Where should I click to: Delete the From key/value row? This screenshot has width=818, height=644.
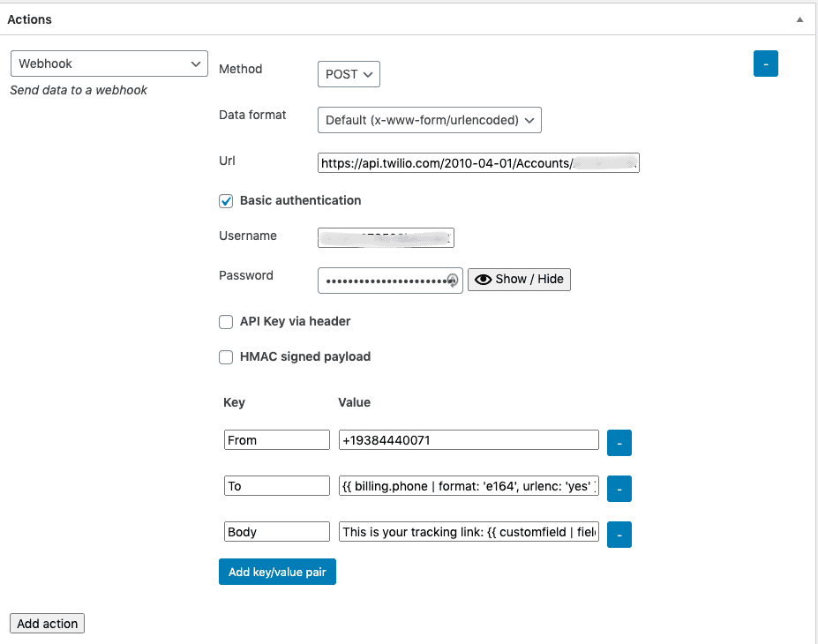point(619,444)
